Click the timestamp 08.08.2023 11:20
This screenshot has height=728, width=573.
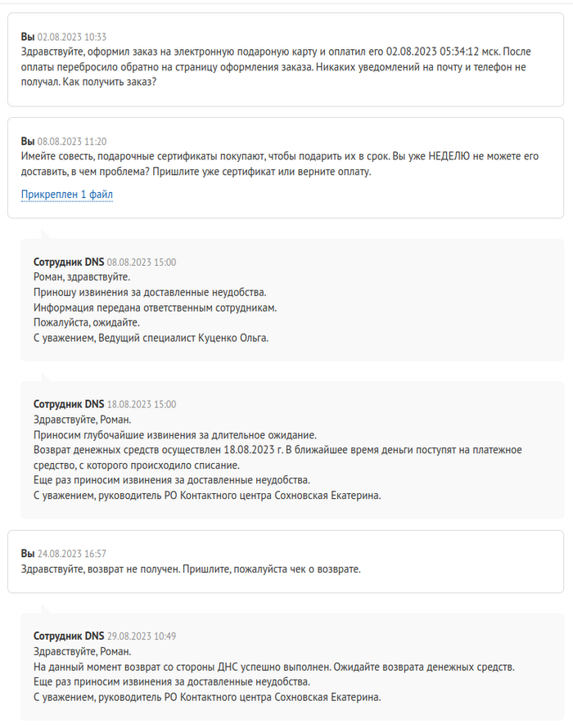tap(72, 142)
